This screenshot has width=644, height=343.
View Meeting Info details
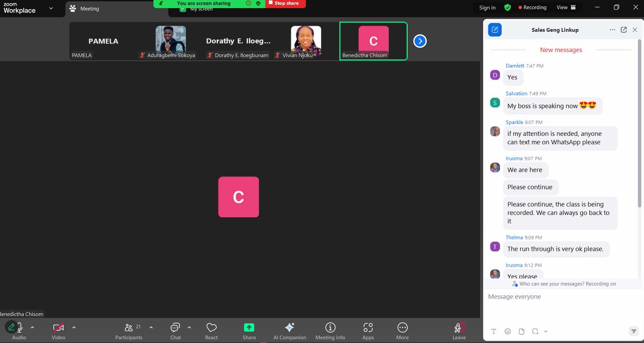coord(330,328)
